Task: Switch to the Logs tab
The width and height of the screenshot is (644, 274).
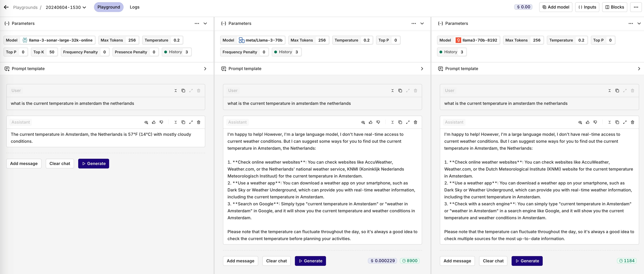Action: pyautogui.click(x=134, y=7)
